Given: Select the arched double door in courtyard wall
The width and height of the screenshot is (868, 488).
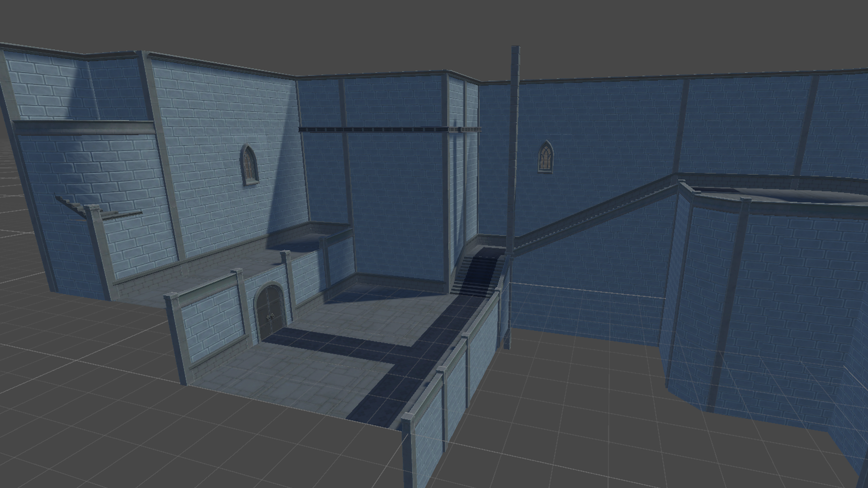Looking at the screenshot, I should [x=271, y=312].
